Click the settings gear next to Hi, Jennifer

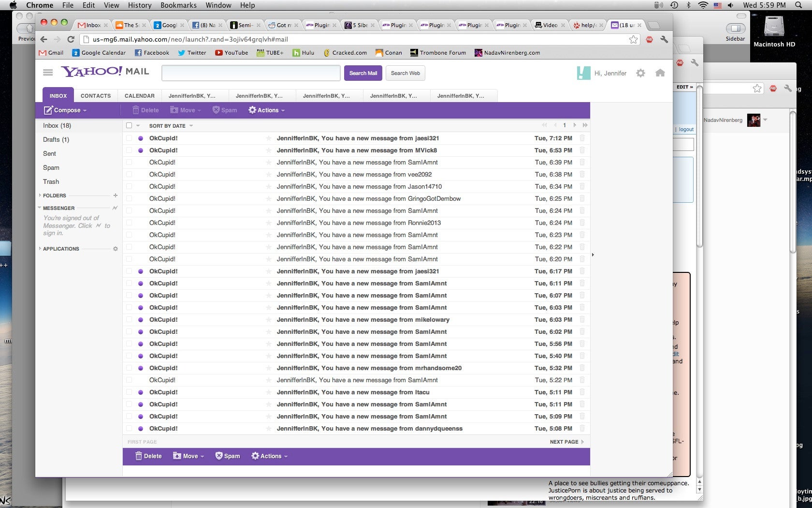(x=640, y=73)
